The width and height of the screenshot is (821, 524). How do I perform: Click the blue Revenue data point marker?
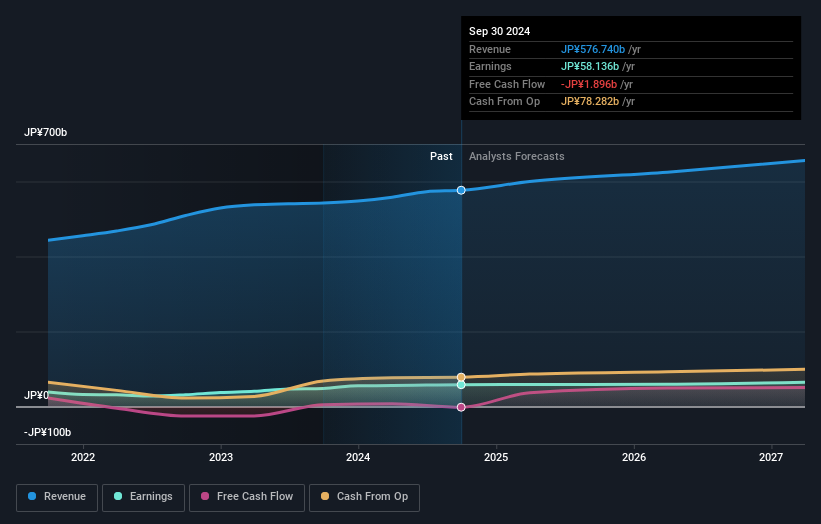[x=461, y=190]
